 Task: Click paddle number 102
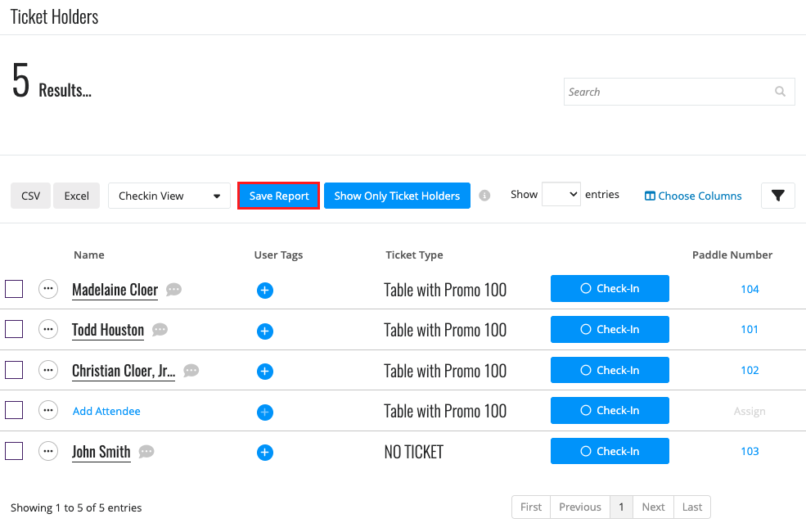coord(750,370)
